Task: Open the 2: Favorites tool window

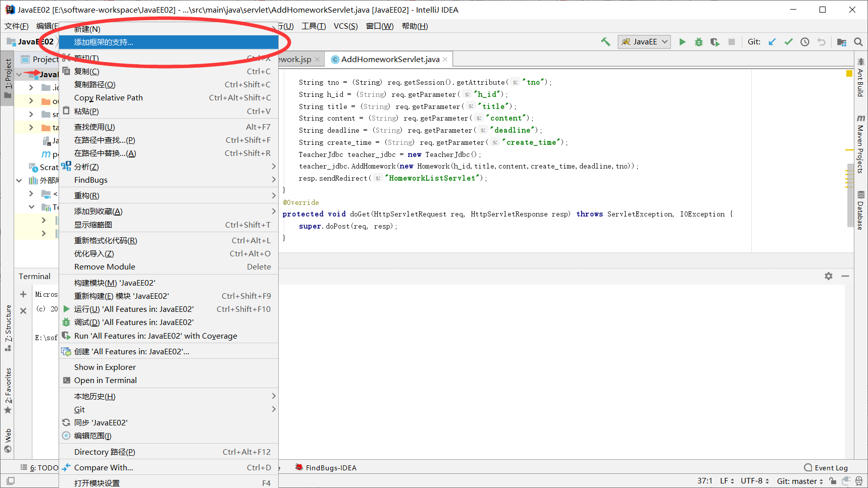Action: (x=8, y=391)
